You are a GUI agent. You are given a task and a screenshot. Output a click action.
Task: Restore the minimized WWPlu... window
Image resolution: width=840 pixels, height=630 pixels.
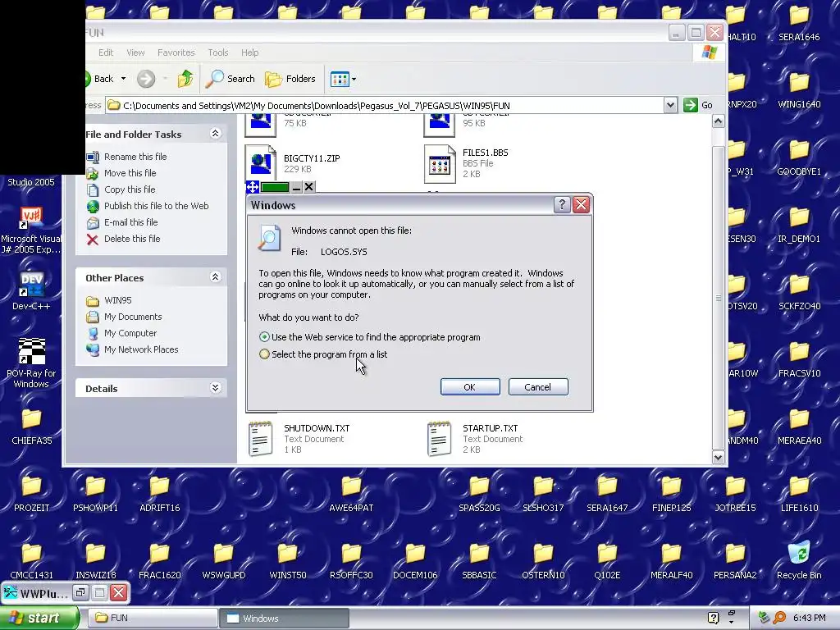pyautogui.click(x=80, y=592)
